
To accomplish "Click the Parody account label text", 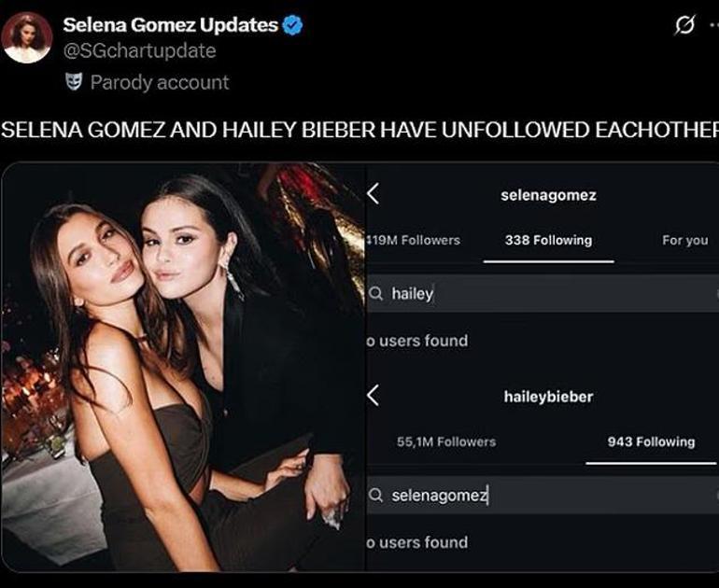I will point(159,82).
